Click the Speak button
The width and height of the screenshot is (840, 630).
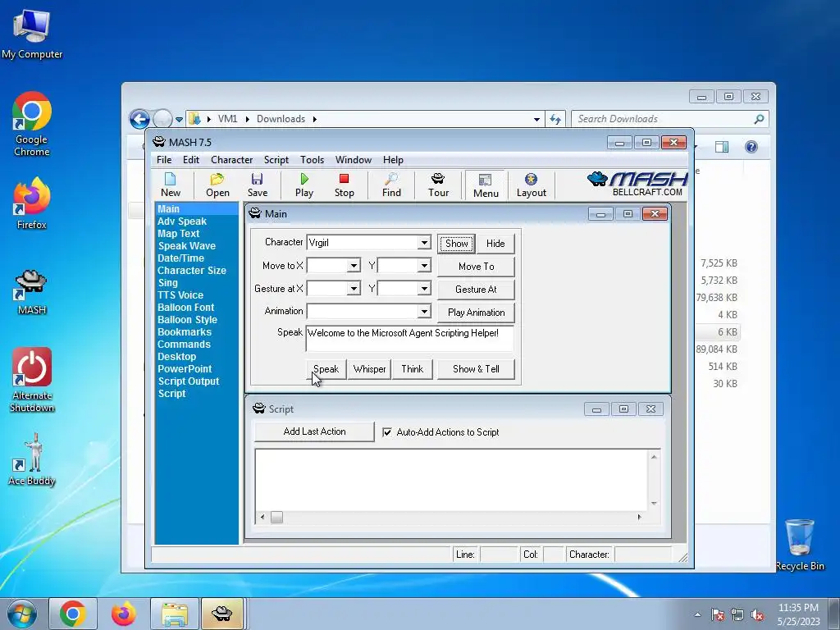[326, 369]
